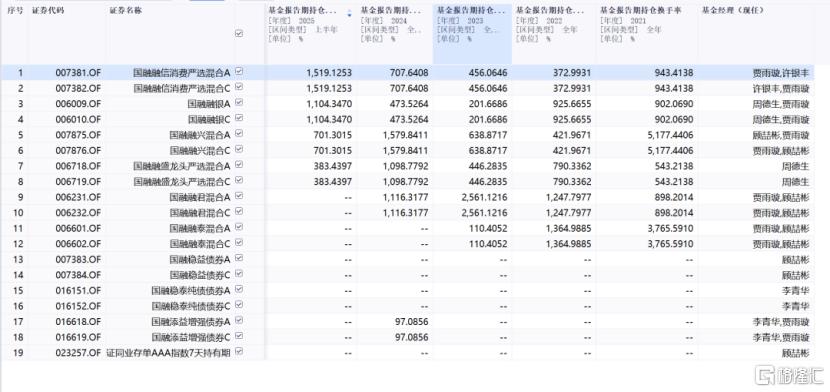Click the 2024 turnover column header

coord(393,11)
